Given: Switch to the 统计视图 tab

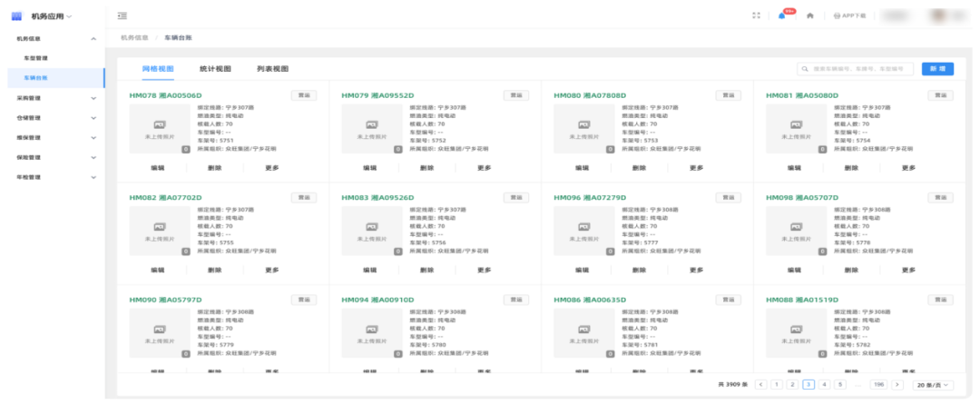Looking at the screenshot, I should [x=215, y=69].
